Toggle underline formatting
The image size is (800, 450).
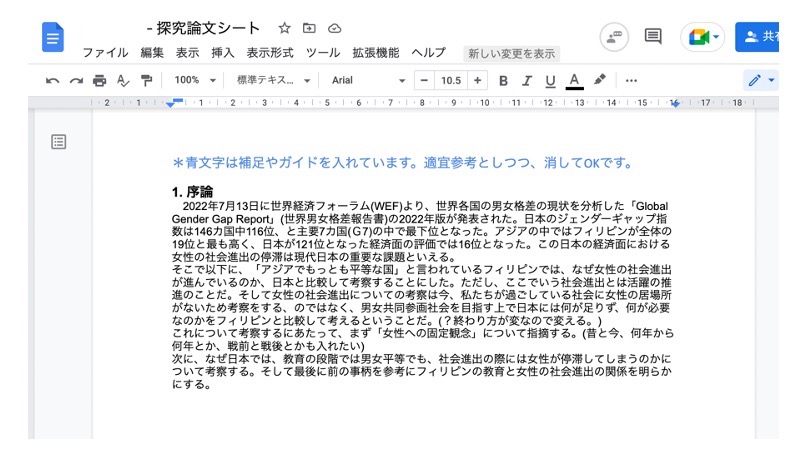click(550, 80)
